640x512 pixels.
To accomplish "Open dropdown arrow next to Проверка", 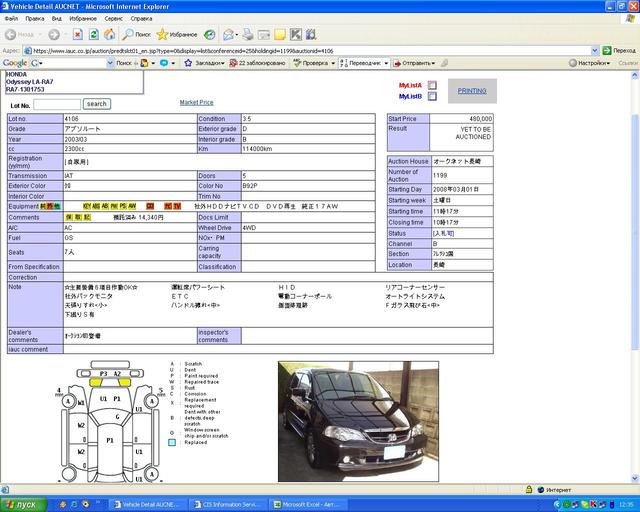I will tap(333, 63).
